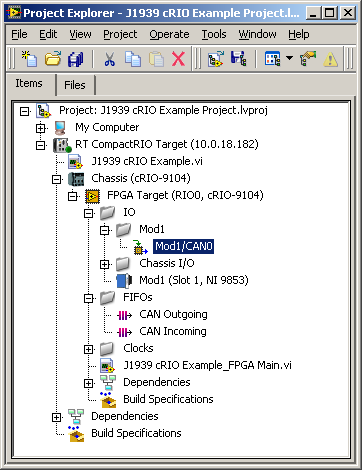
Task: Click the Copy toolbar icon
Action: (133, 59)
